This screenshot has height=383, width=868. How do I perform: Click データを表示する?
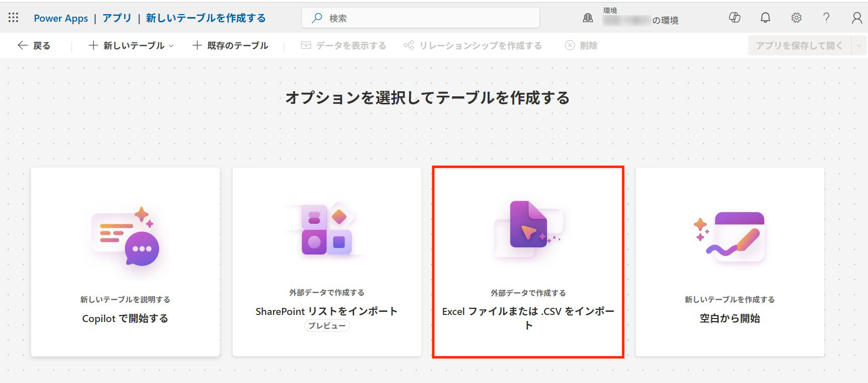(344, 45)
